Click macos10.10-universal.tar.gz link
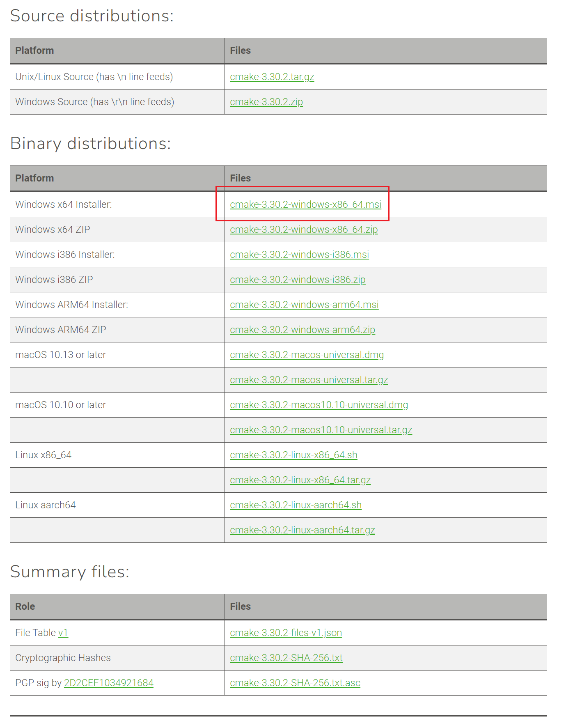566x728 pixels. click(x=321, y=430)
